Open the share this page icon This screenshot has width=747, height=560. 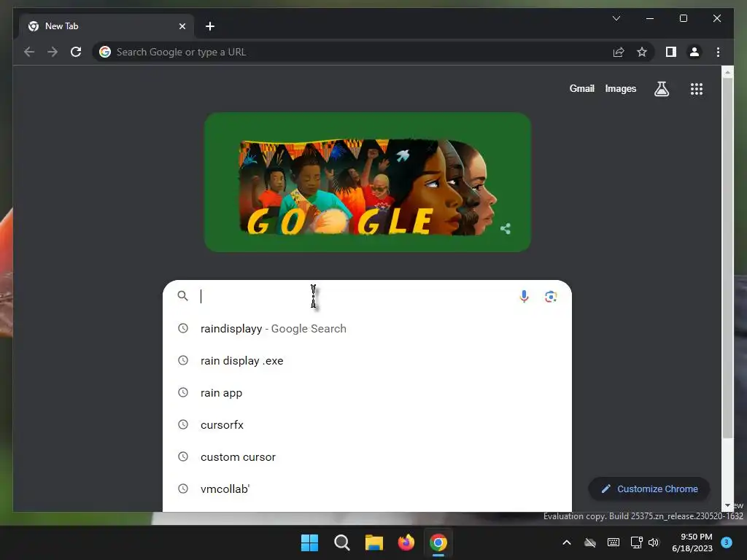pos(619,52)
